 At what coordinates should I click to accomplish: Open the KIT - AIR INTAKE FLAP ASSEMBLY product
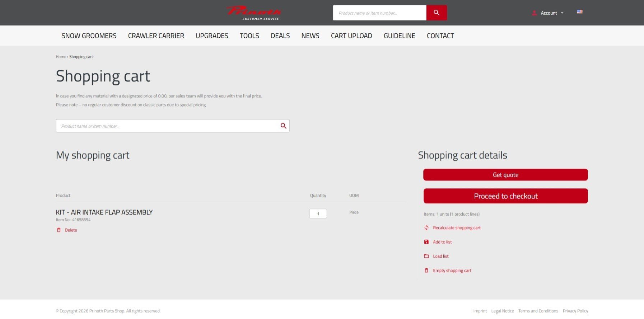pyautogui.click(x=104, y=212)
